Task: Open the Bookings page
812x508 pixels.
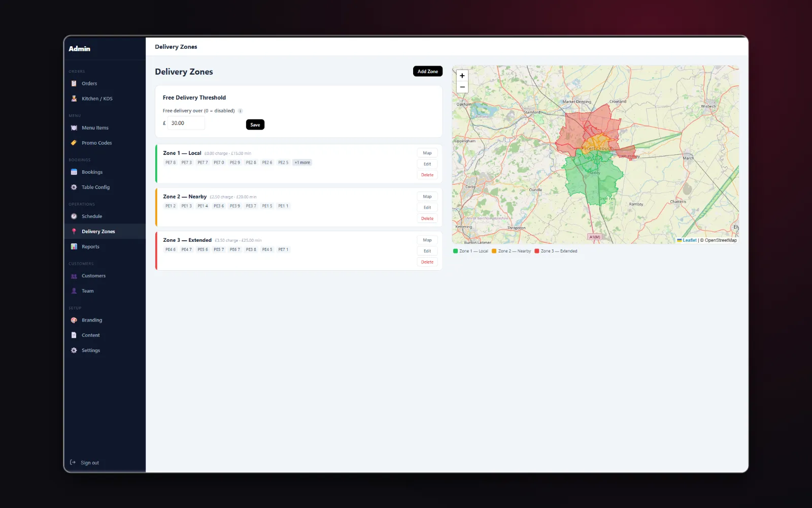Action: coord(105,172)
